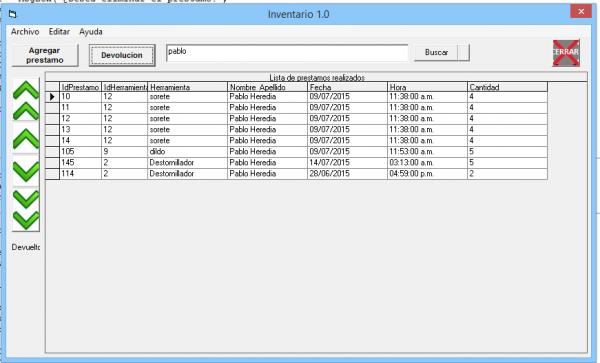Click the IdPrestamo cell '145'
This screenshot has height=363, width=600.
pos(80,163)
